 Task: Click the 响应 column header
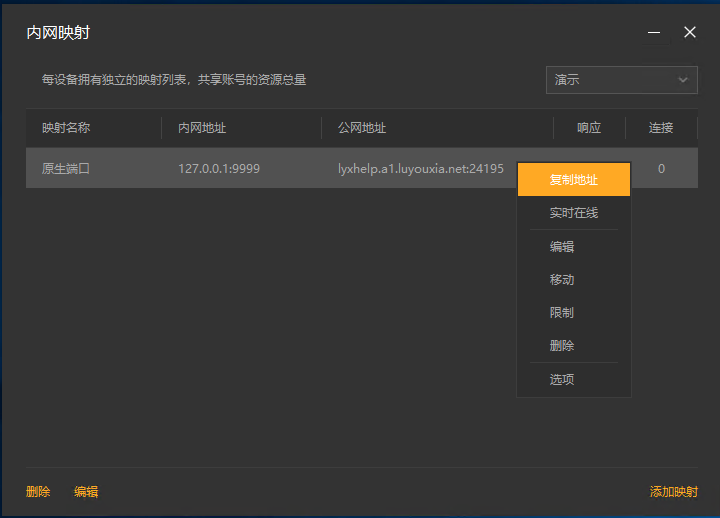[x=590, y=128]
